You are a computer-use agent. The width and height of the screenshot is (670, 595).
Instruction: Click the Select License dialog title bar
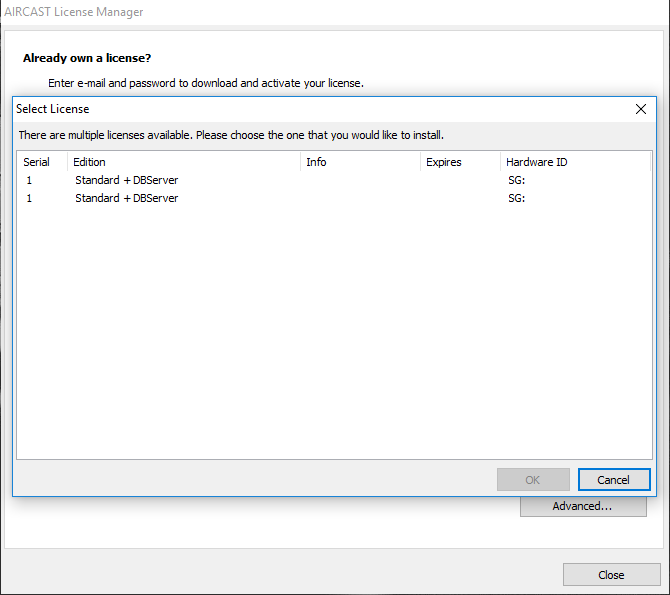pos(300,109)
